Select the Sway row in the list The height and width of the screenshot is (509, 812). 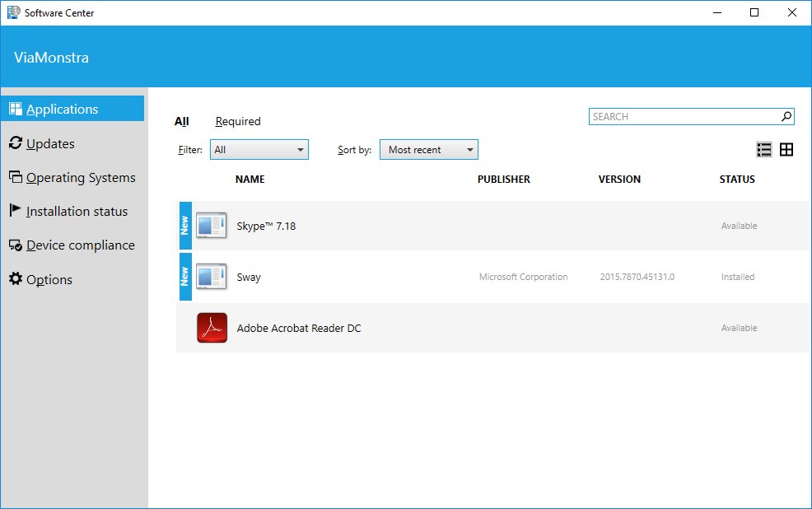(x=453, y=276)
